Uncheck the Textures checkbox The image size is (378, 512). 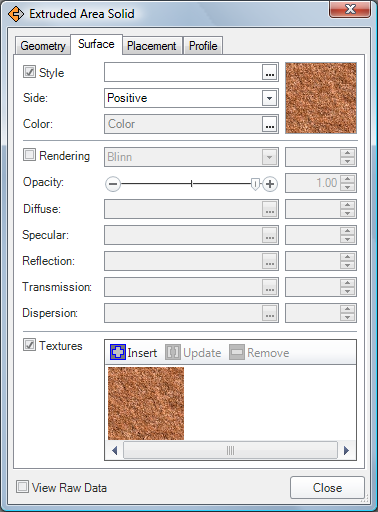[29, 345]
